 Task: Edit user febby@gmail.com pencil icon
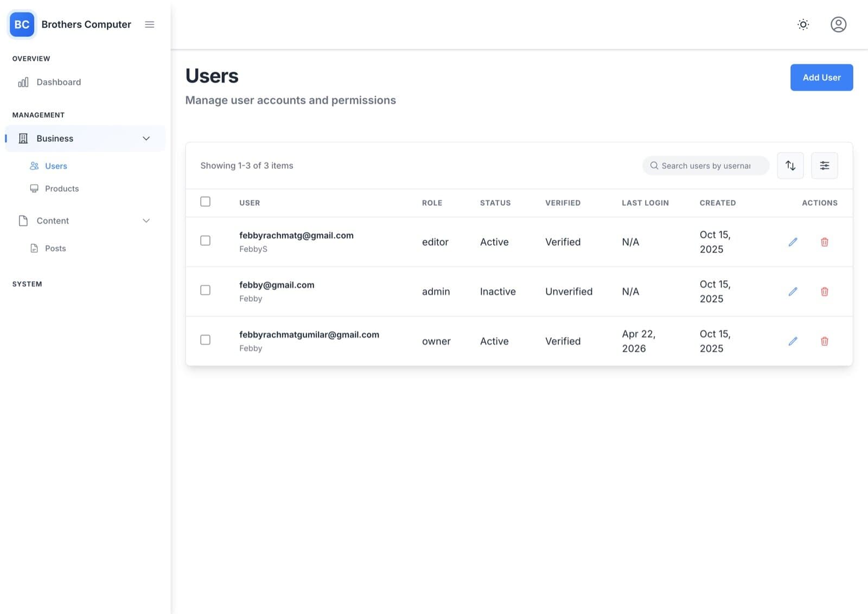[793, 292]
